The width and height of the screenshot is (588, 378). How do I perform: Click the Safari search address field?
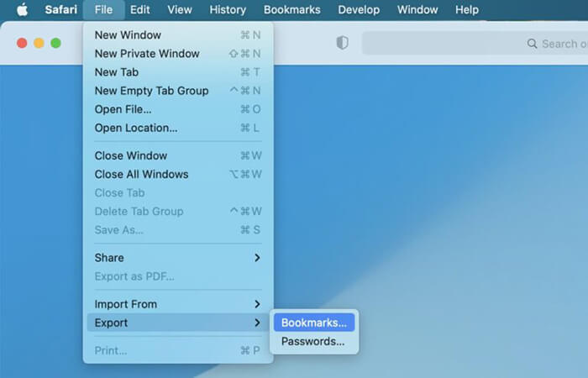click(x=475, y=44)
